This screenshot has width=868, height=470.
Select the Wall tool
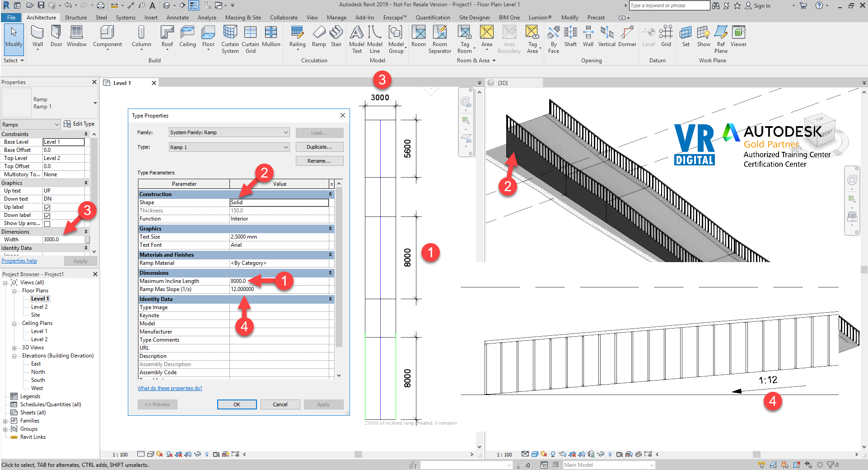[37, 37]
